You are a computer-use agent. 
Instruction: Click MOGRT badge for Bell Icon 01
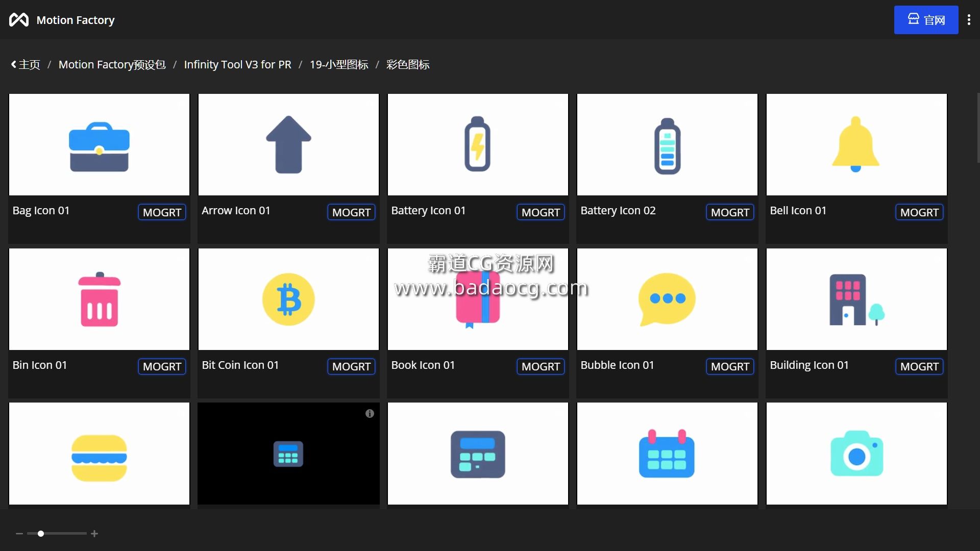pos(919,212)
